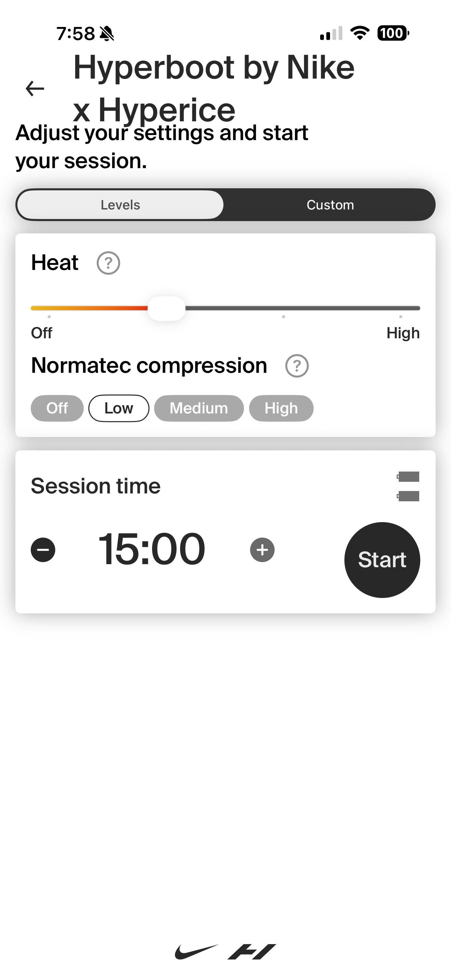The width and height of the screenshot is (451, 980).
Task: Increase session time with plus icon
Action: [262, 550]
